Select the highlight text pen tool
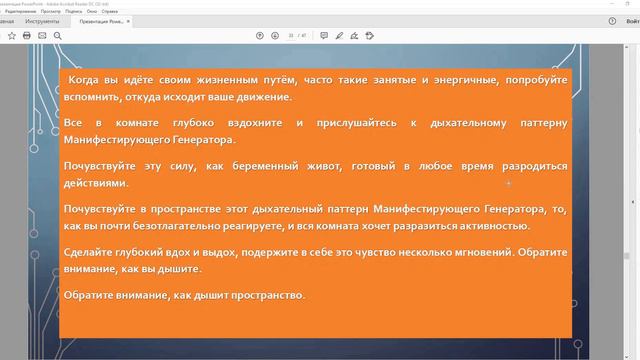Screen dimensions: 640x360 [x=339, y=36]
